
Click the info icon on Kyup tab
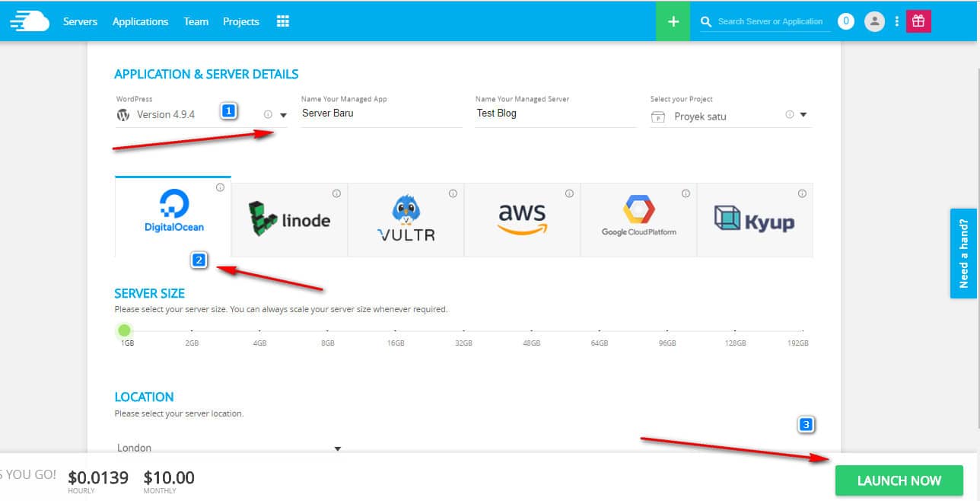point(802,193)
